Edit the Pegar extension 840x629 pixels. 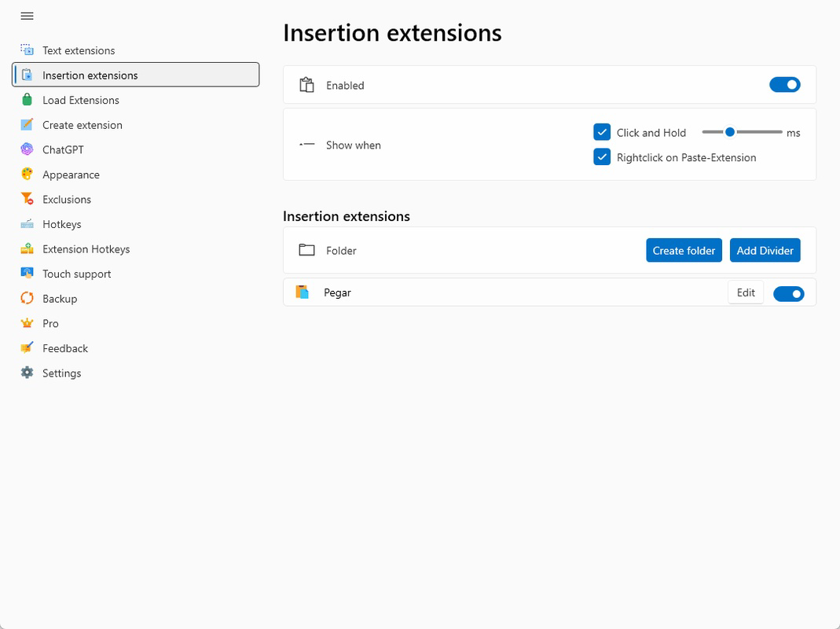(x=746, y=292)
